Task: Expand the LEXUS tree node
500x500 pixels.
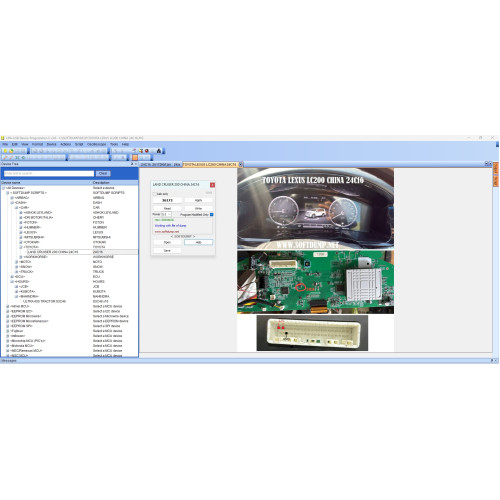Action: 21,232
